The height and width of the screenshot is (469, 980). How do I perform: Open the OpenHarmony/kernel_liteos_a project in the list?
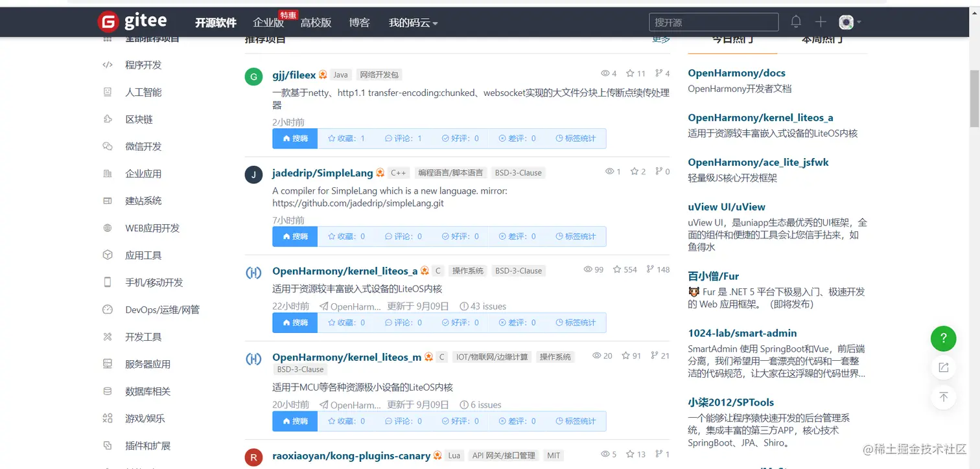click(x=344, y=271)
